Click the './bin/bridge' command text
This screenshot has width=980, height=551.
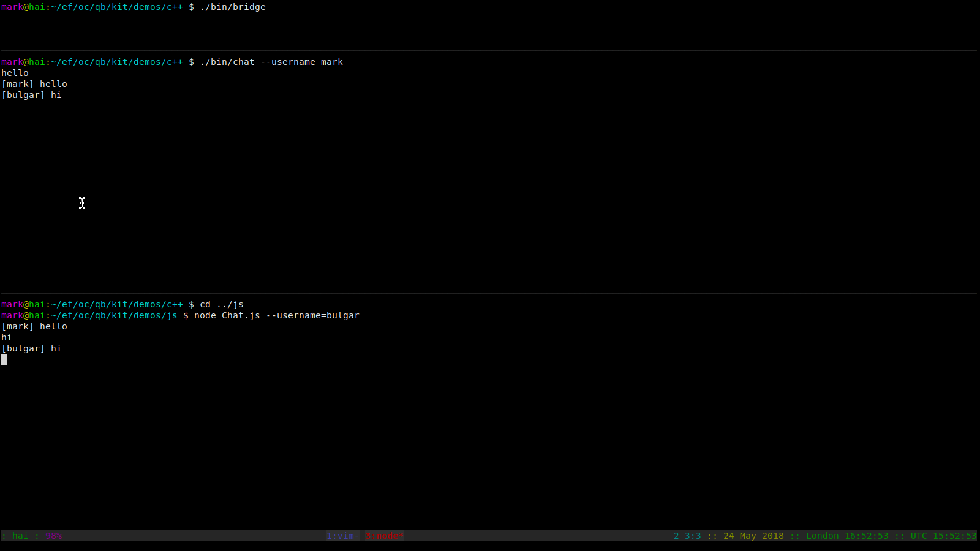(233, 7)
